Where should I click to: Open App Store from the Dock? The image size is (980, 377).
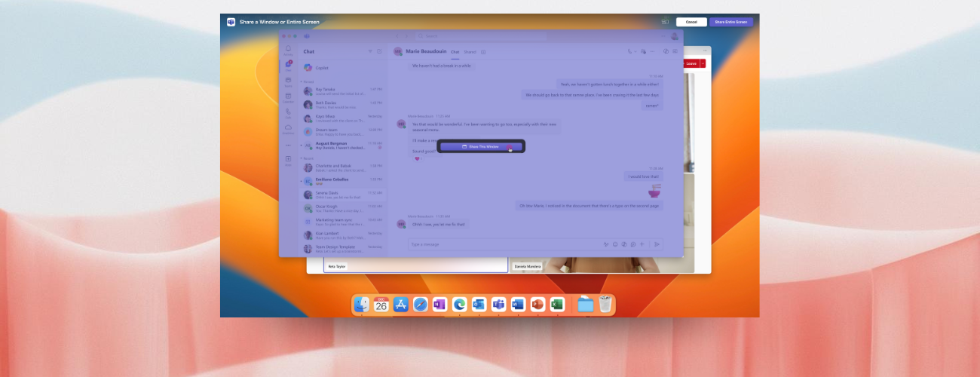(x=401, y=305)
